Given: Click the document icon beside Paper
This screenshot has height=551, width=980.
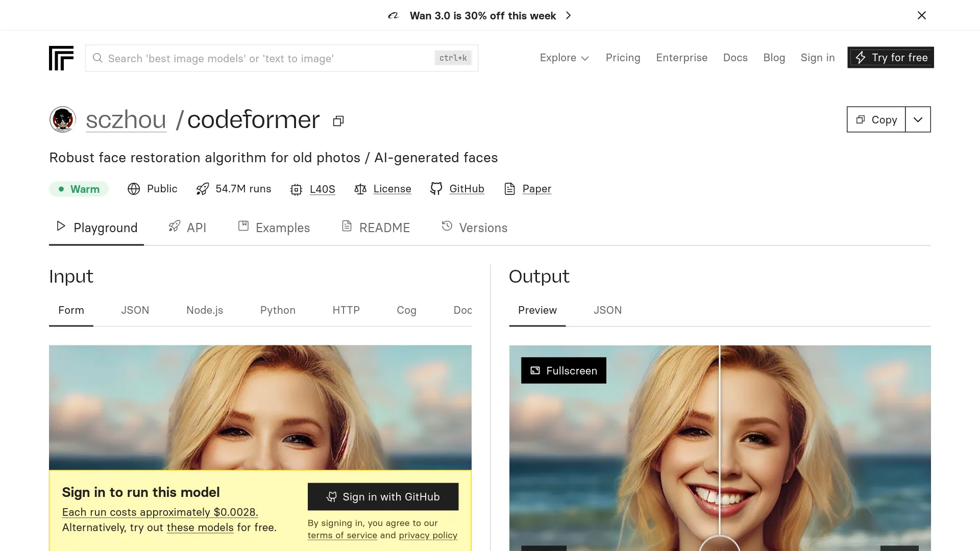Looking at the screenshot, I should 509,189.
